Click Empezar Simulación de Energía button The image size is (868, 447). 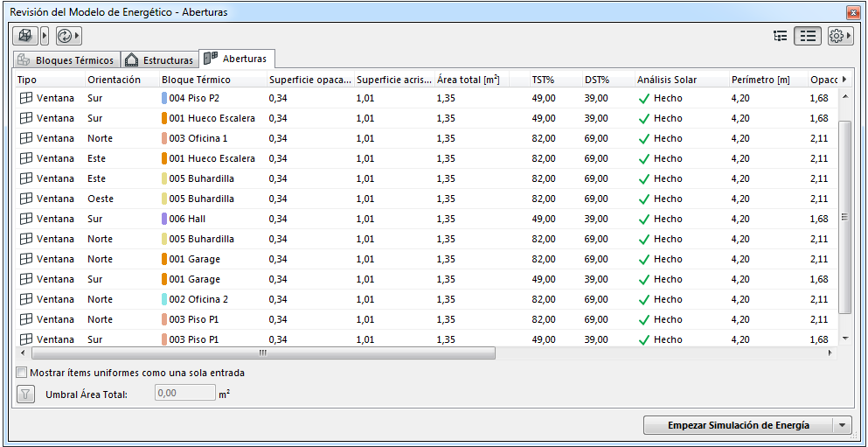point(739,425)
